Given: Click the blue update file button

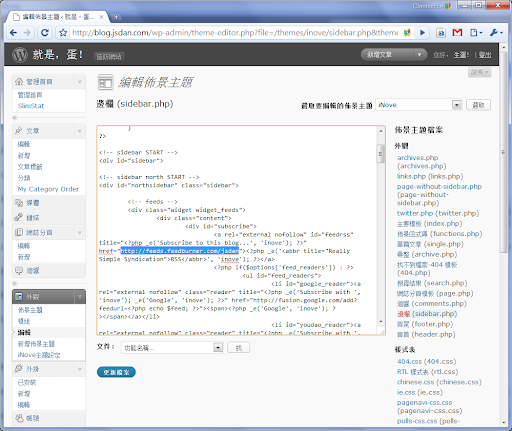Looking at the screenshot, I should pos(116,372).
